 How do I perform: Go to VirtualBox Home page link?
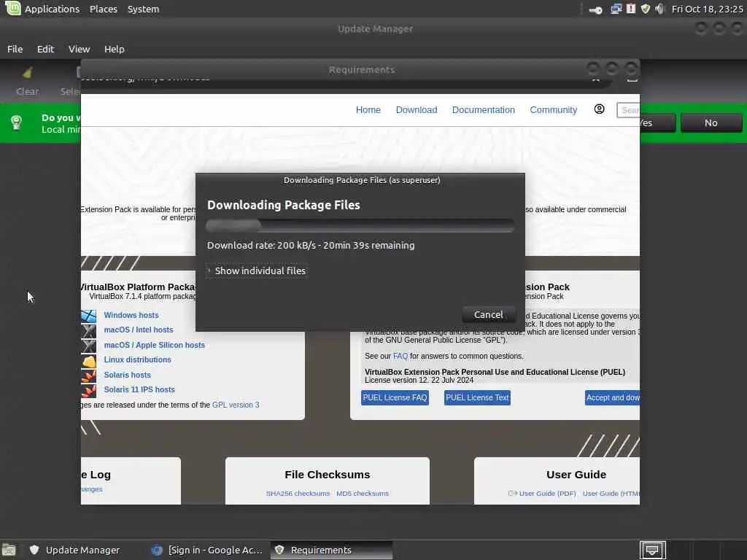[x=368, y=110]
